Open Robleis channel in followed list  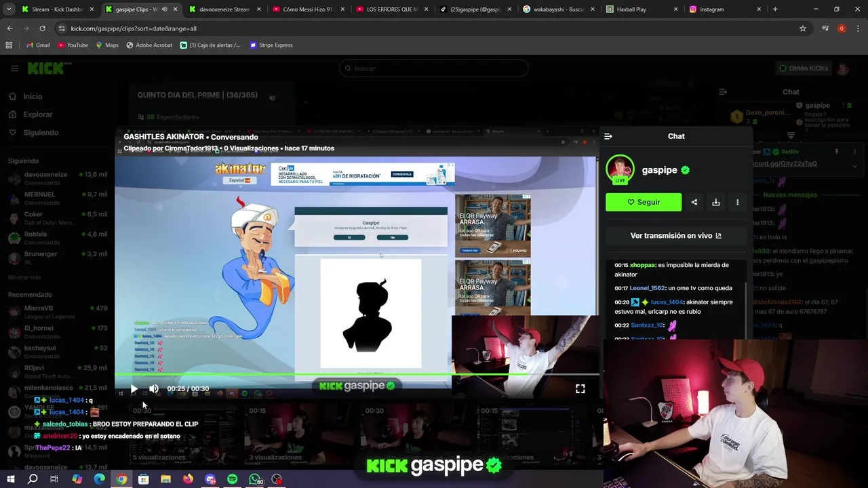[x=58, y=238]
